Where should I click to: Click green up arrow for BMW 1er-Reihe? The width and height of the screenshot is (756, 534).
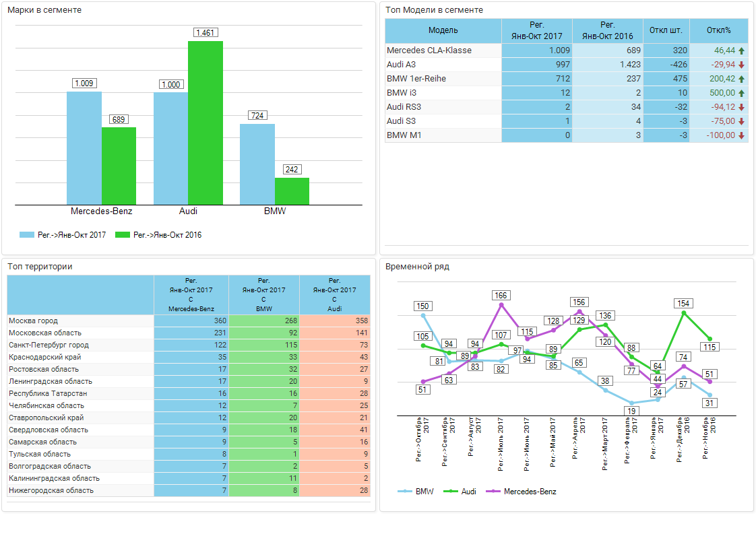point(741,79)
